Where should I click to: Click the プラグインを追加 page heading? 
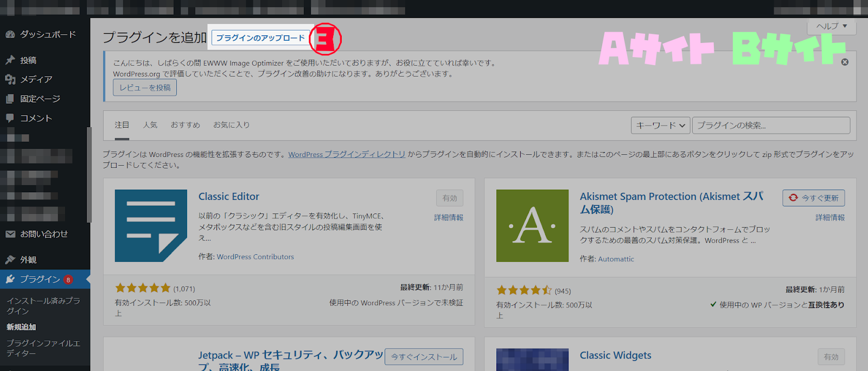click(x=155, y=37)
